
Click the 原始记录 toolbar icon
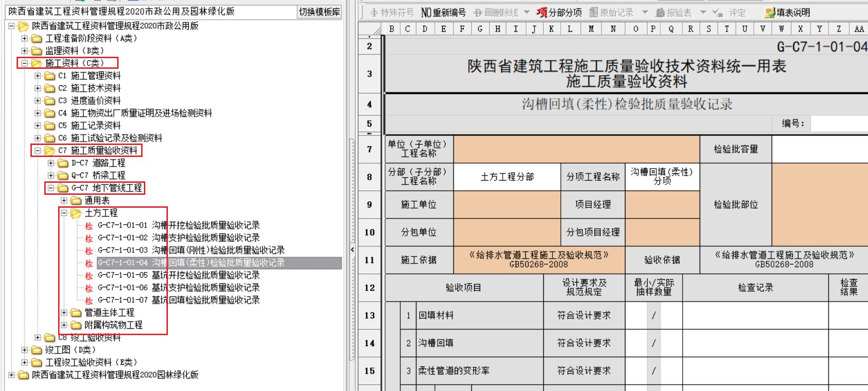point(612,12)
